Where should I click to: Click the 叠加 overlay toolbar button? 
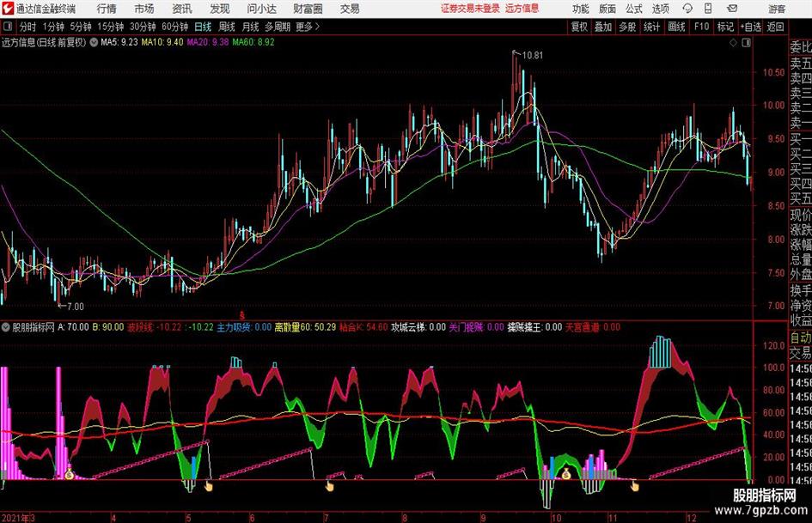click(603, 27)
